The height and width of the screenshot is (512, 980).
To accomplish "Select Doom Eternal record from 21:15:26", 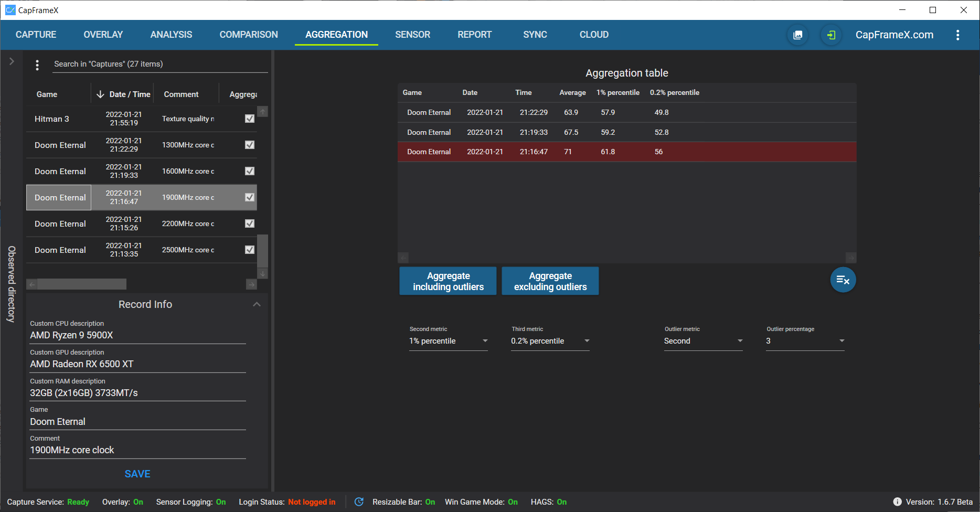I will (x=142, y=223).
